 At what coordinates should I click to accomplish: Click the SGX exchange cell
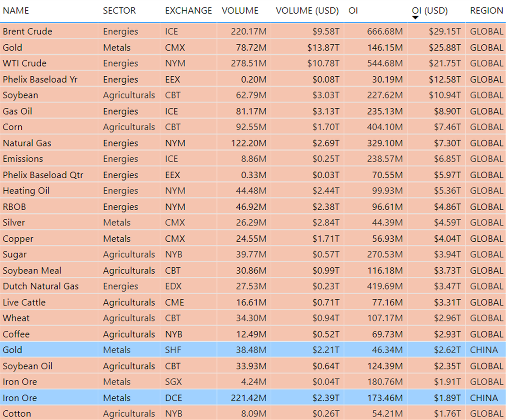[173, 382]
